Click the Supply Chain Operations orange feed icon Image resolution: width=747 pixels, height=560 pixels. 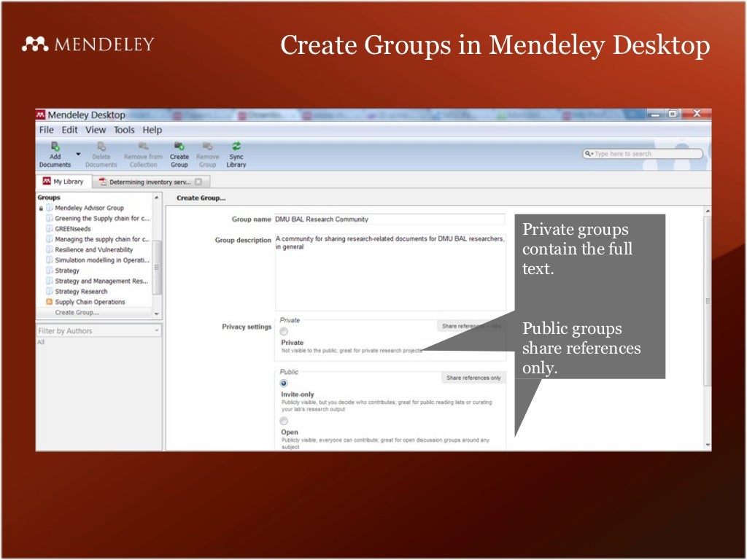coord(49,302)
